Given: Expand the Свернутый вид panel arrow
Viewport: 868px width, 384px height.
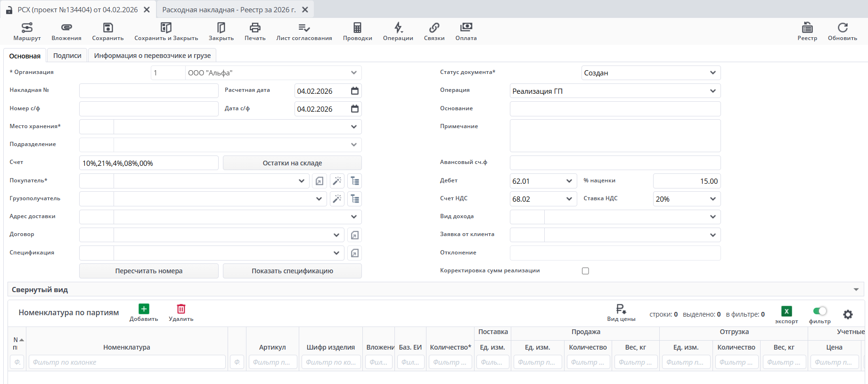Looking at the screenshot, I should coord(856,290).
